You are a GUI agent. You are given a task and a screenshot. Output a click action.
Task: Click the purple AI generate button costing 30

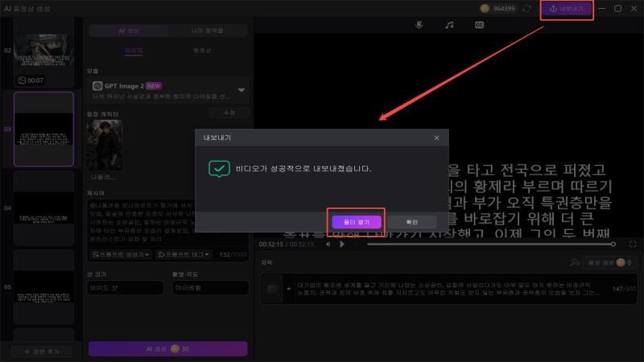(x=168, y=349)
